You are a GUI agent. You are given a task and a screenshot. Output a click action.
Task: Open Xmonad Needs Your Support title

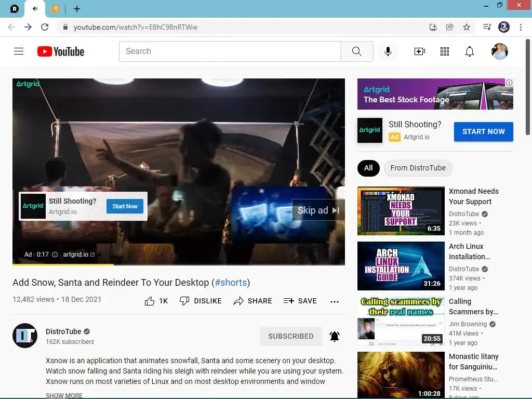point(474,196)
